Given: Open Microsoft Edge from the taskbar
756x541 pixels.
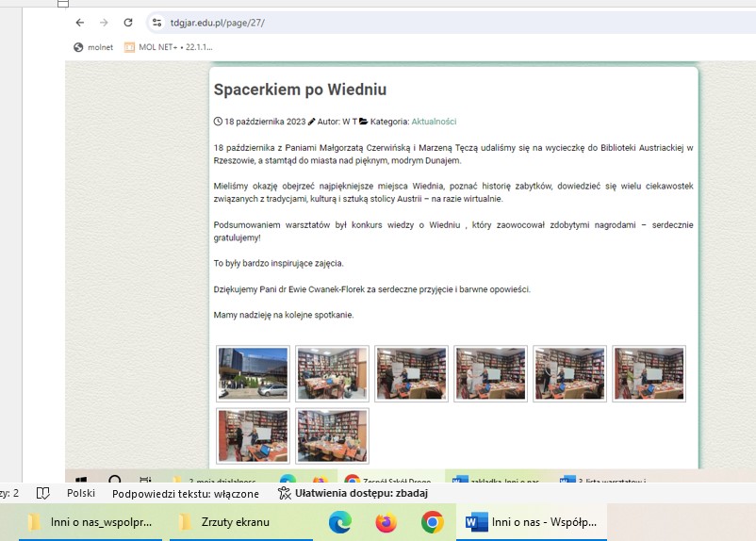Looking at the screenshot, I should coord(339,522).
